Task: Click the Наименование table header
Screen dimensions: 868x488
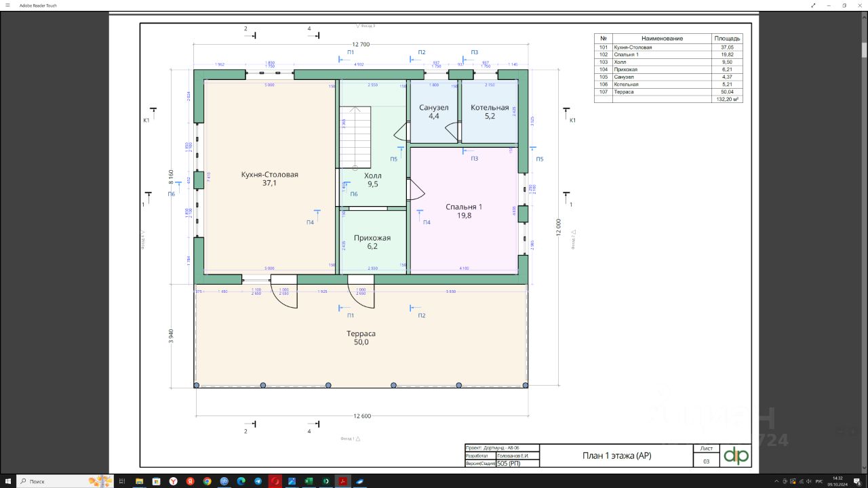Action: pos(662,39)
